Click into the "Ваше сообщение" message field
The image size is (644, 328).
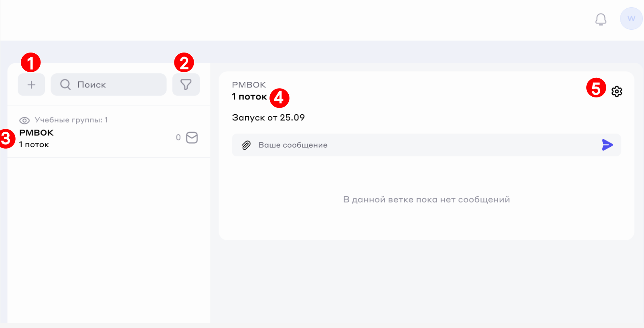(421, 145)
